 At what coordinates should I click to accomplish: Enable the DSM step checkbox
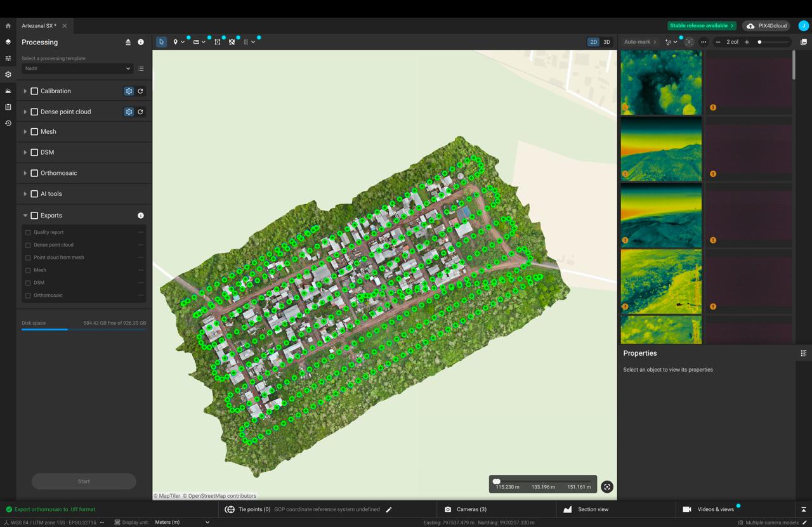(x=35, y=152)
